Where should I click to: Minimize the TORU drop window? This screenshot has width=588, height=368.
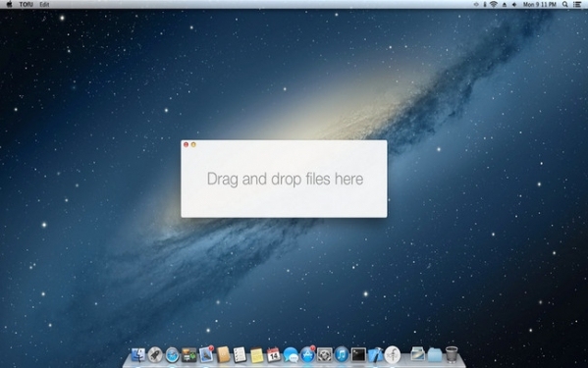193,144
